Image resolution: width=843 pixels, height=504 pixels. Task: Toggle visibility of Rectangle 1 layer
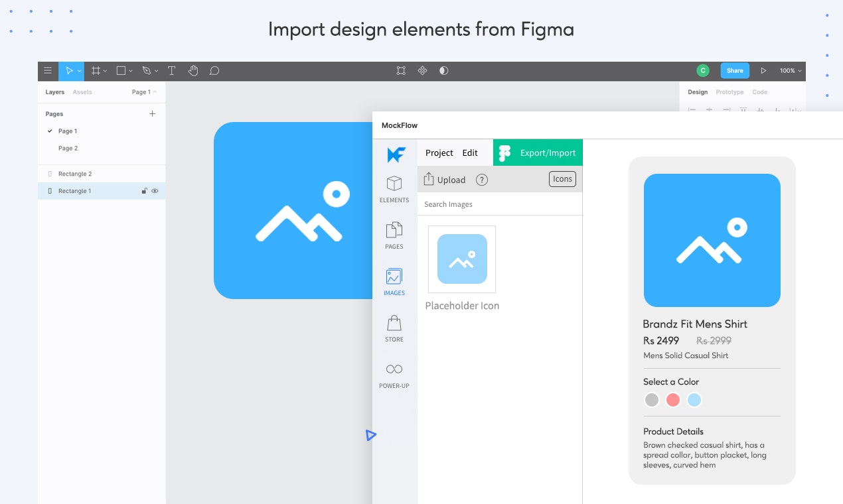155,190
